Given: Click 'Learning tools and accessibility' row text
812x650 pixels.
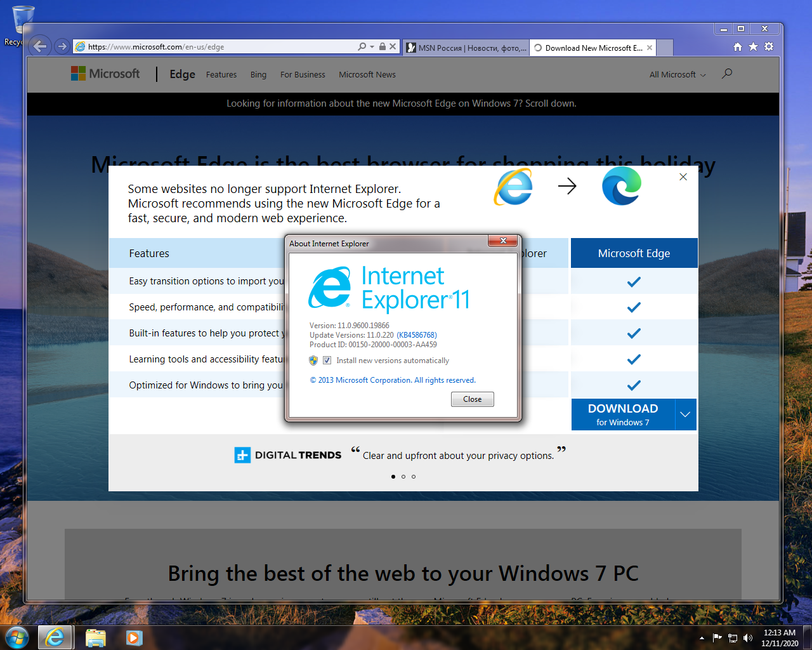Looking at the screenshot, I should [x=206, y=359].
